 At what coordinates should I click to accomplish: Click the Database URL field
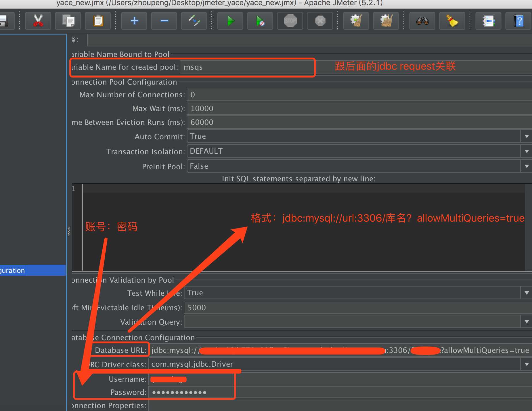(x=340, y=350)
